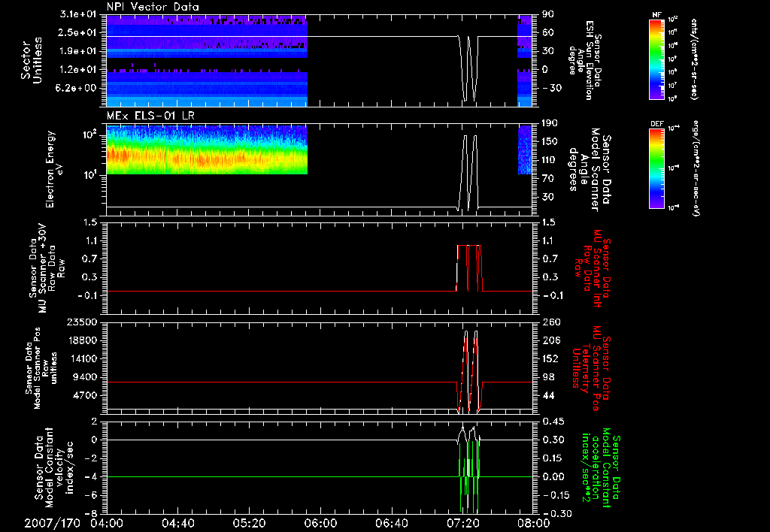770x532 pixels.
Task: Click the 4700 scanner position tick
Action: click(85, 395)
